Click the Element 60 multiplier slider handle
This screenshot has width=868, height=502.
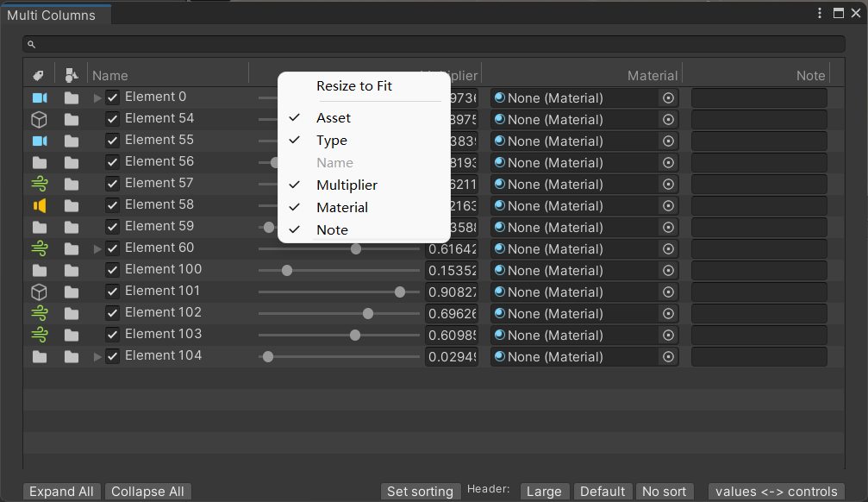(356, 249)
